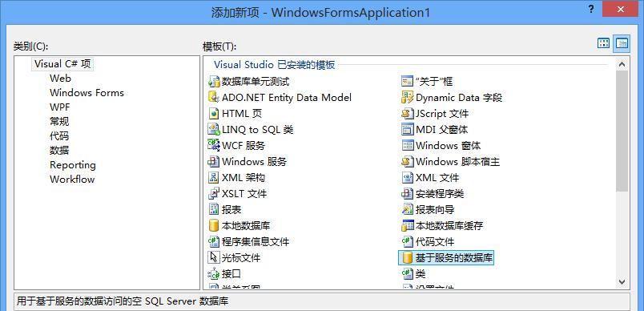Click the template list scrollbar thumb
The width and height of the screenshot is (644, 311).
click(x=622, y=131)
